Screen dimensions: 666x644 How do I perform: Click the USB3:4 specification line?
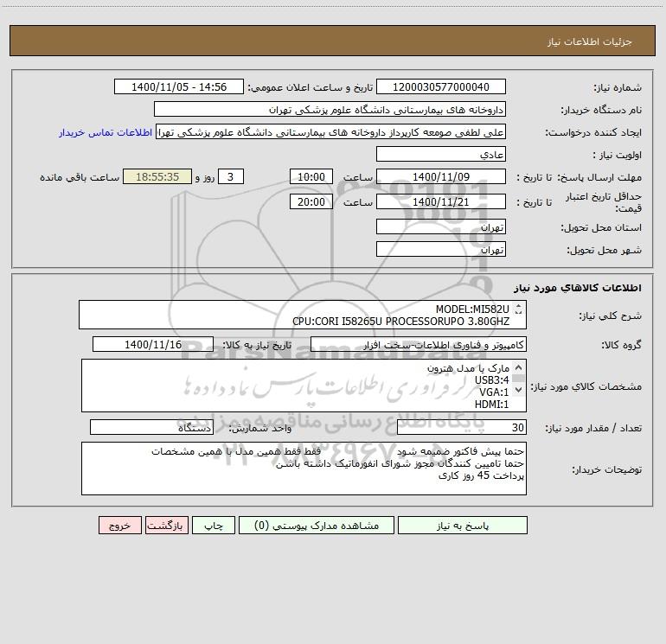(492, 380)
